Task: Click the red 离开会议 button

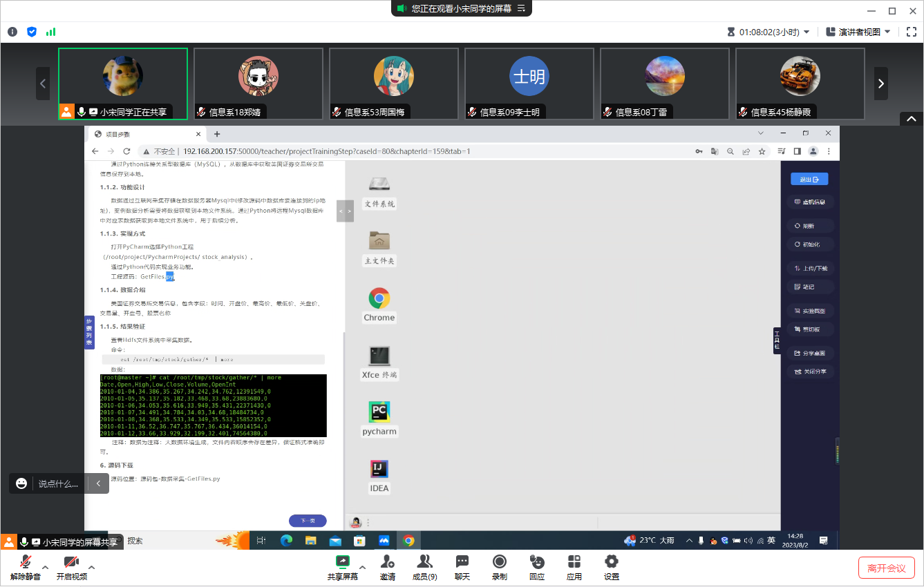Action: pos(886,568)
